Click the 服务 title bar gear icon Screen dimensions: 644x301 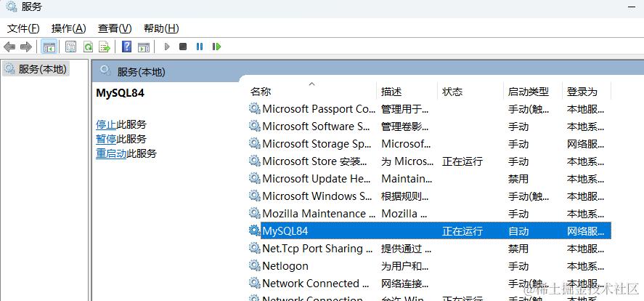12,7
